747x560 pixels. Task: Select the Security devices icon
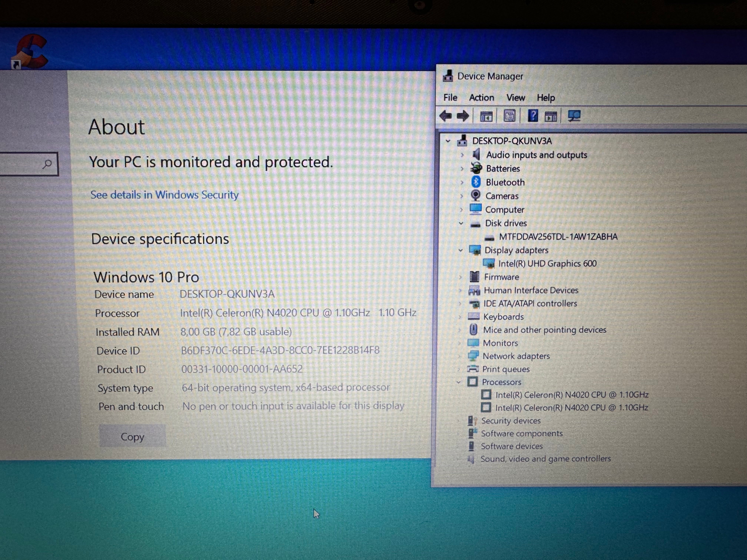[472, 421]
